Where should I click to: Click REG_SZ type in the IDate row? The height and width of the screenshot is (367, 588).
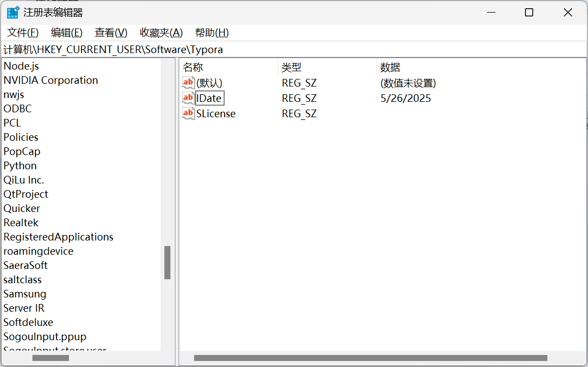pos(299,98)
